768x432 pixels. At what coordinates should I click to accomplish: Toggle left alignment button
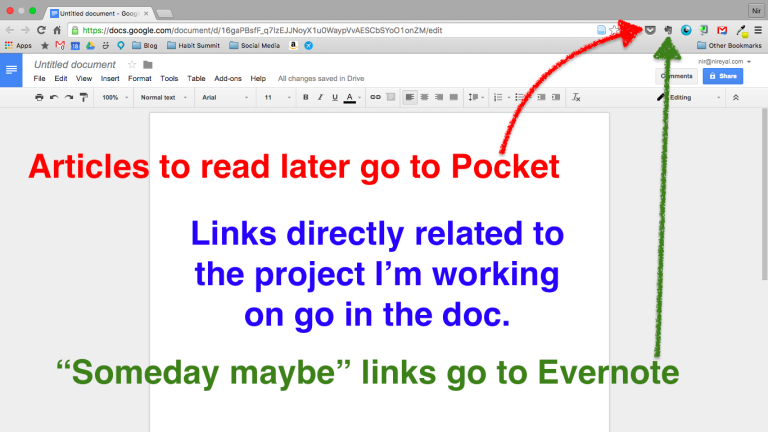click(410, 97)
